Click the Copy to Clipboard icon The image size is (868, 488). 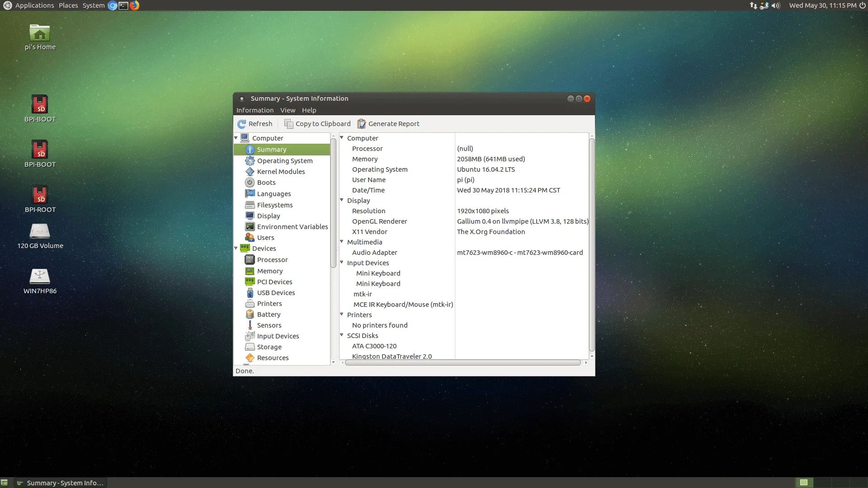pos(288,124)
